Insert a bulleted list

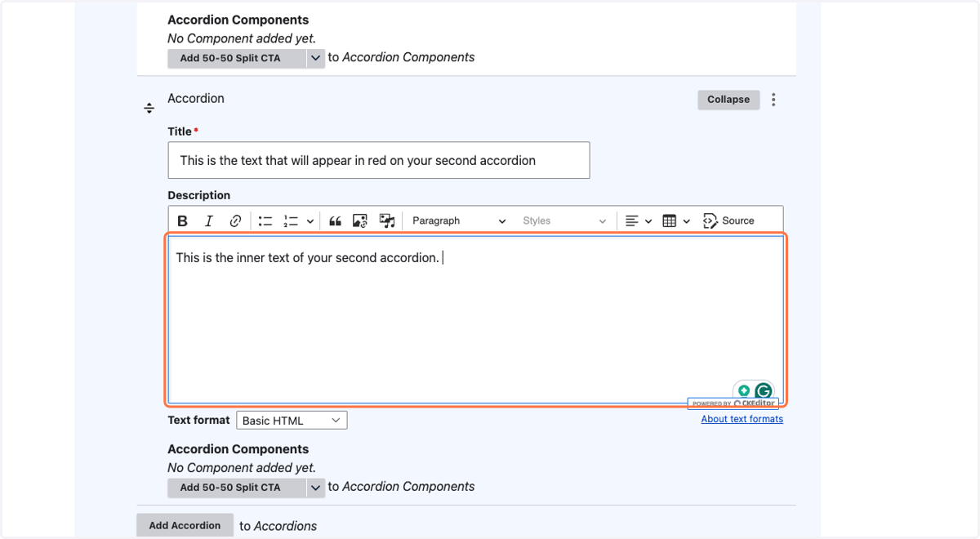click(265, 220)
